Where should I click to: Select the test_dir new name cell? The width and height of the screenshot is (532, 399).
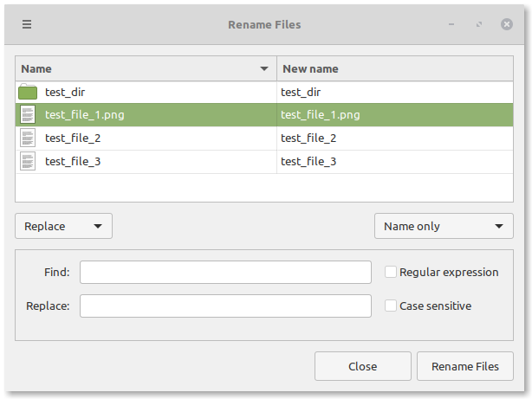tap(304, 92)
